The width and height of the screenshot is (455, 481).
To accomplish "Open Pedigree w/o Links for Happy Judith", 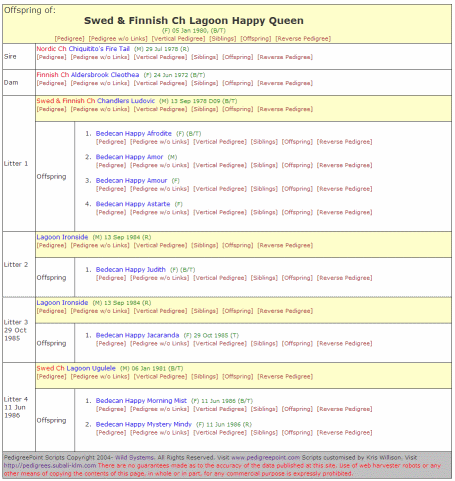I will [x=159, y=278].
